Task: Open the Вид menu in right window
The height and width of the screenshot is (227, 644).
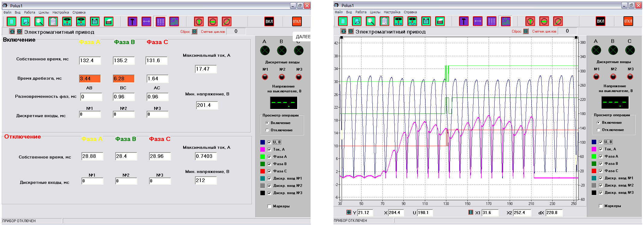Action: (x=349, y=12)
